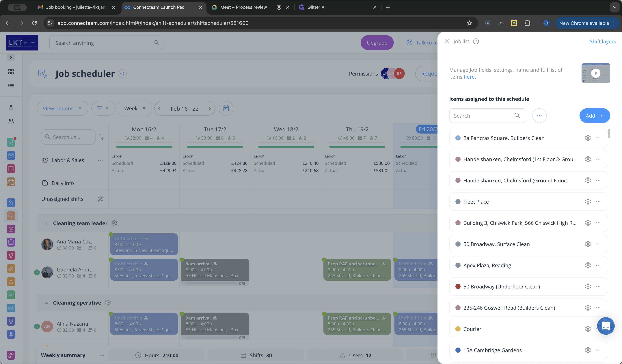Click the Search anything field

point(106,43)
